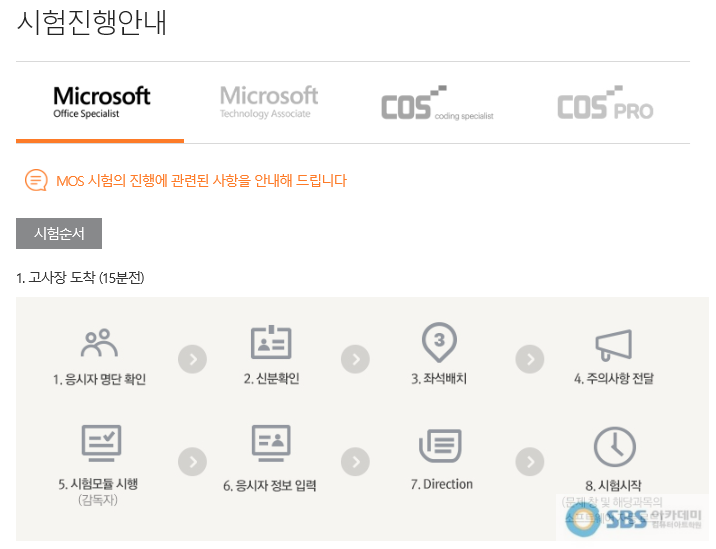
Task: Click the text '1. 고사장 도착 (15분전)'
Action: point(80,278)
